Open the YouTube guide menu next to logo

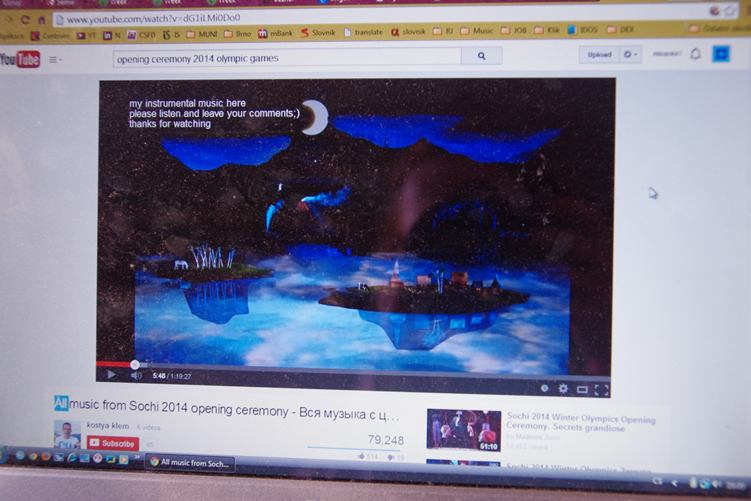coord(54,59)
